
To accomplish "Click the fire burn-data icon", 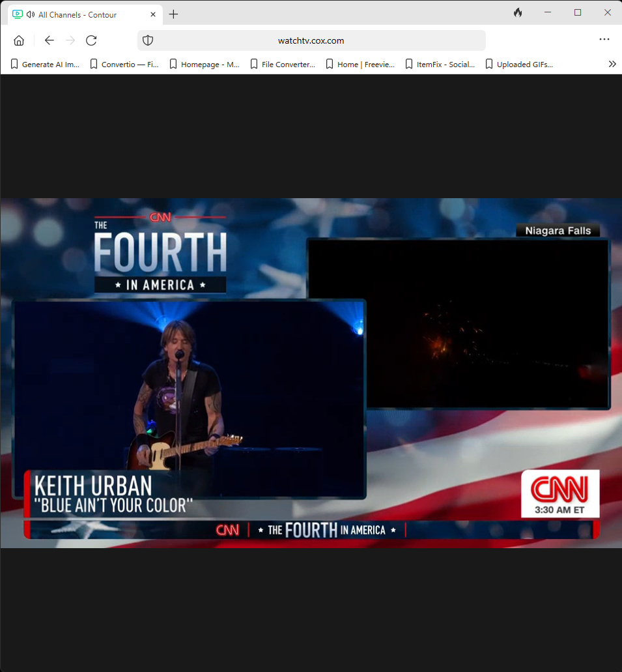I will tap(518, 13).
